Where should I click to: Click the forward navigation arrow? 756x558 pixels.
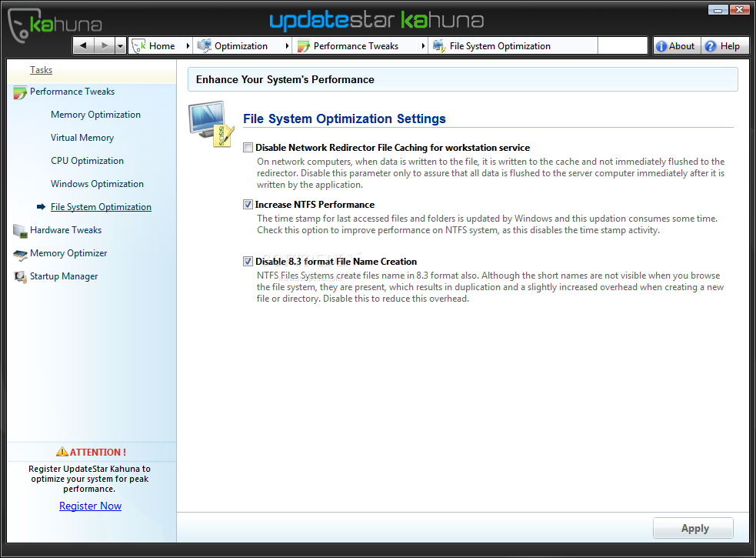coord(104,46)
